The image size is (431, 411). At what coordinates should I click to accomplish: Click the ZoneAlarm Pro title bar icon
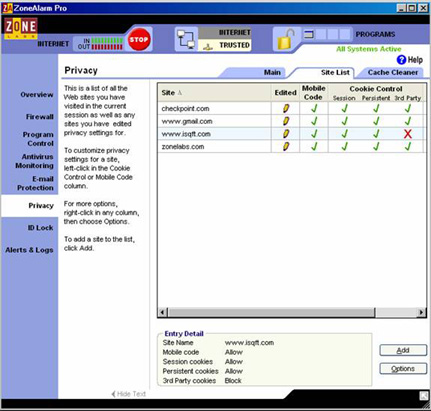click(7, 8)
